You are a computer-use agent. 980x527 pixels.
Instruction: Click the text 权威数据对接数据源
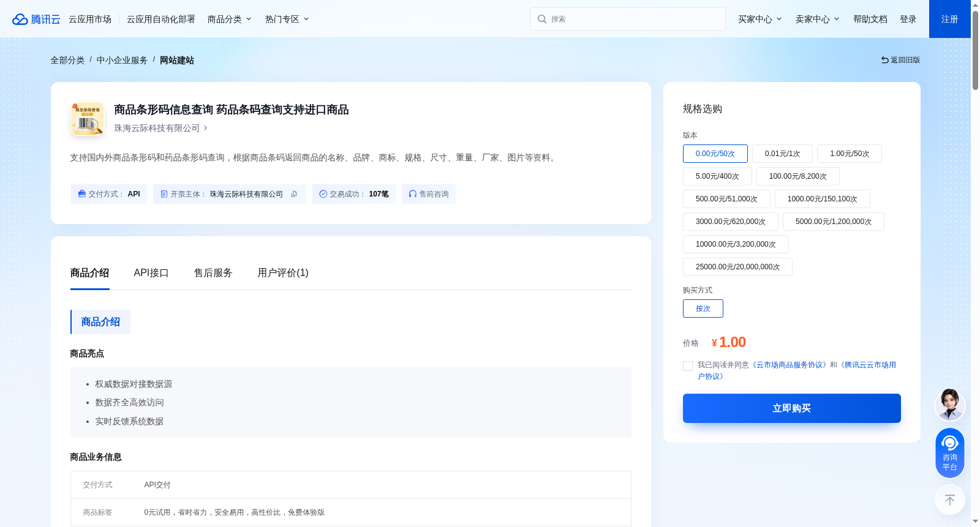coord(134,384)
